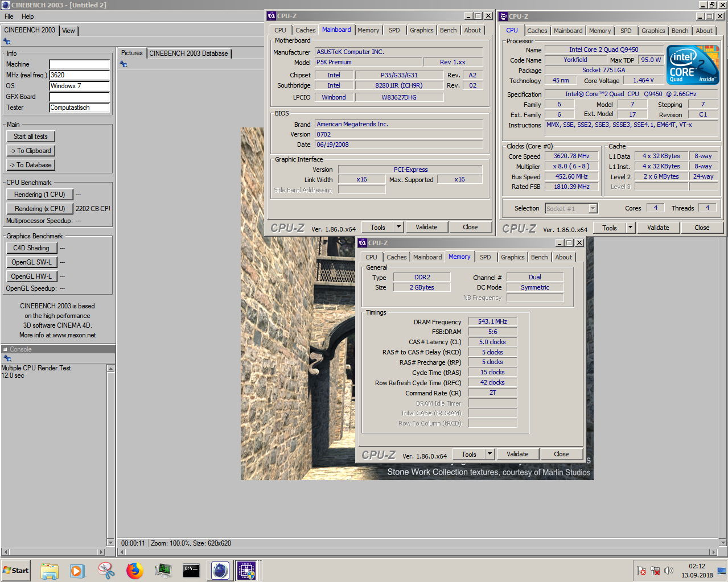Click the pin icon in Console panel
728x582 pixels.
[x=7, y=358]
